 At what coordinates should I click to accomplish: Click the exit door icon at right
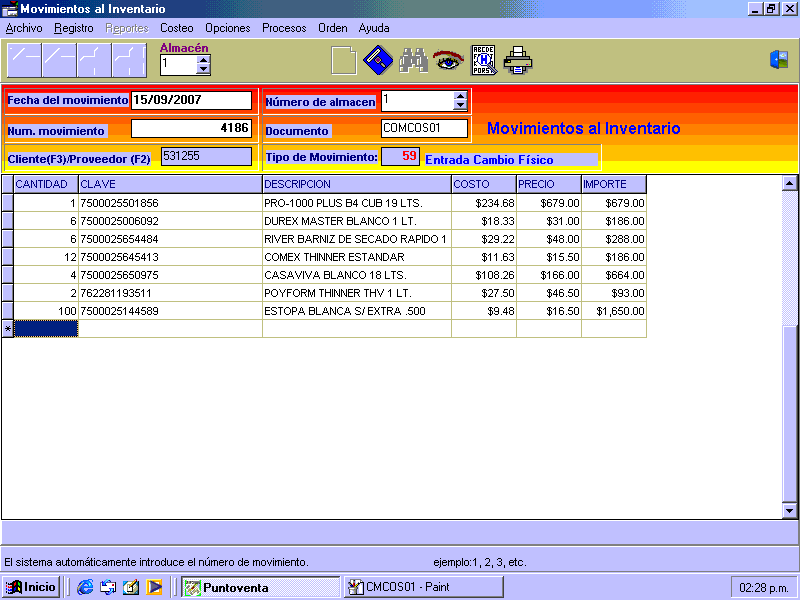pos(778,60)
